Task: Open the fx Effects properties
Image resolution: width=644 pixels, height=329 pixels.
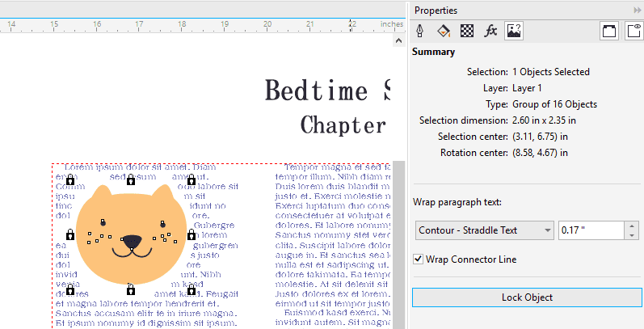Action: click(x=490, y=31)
